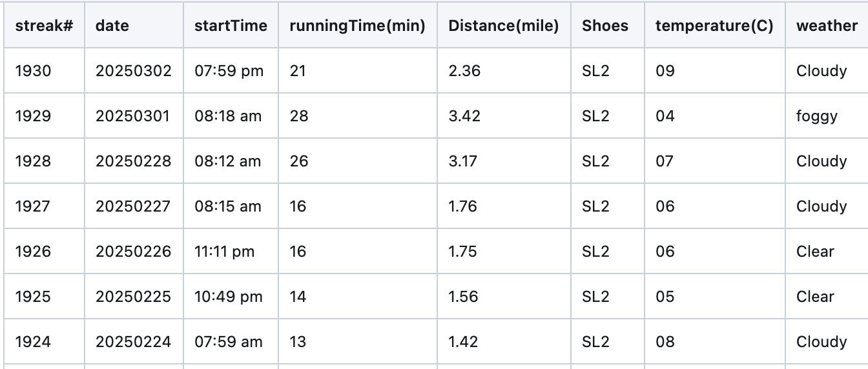
Task: Click the Shoes column header
Action: click(607, 26)
